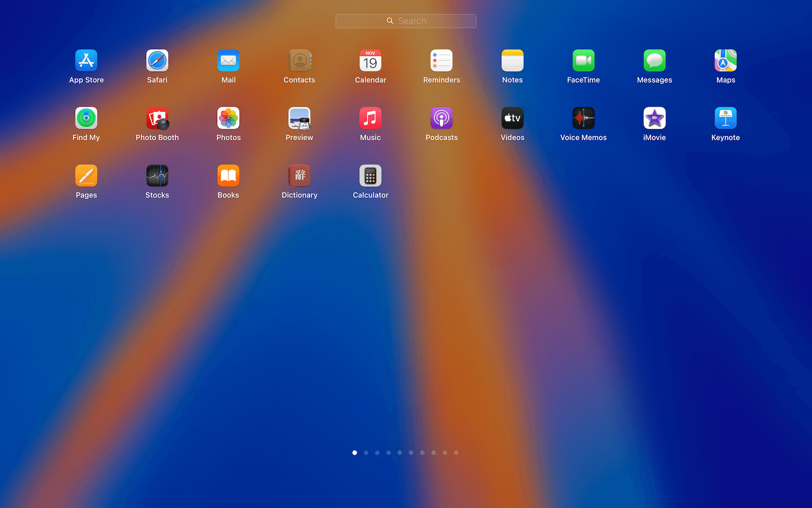Launch Photo Booth
This screenshot has width=812, height=508.
click(157, 118)
